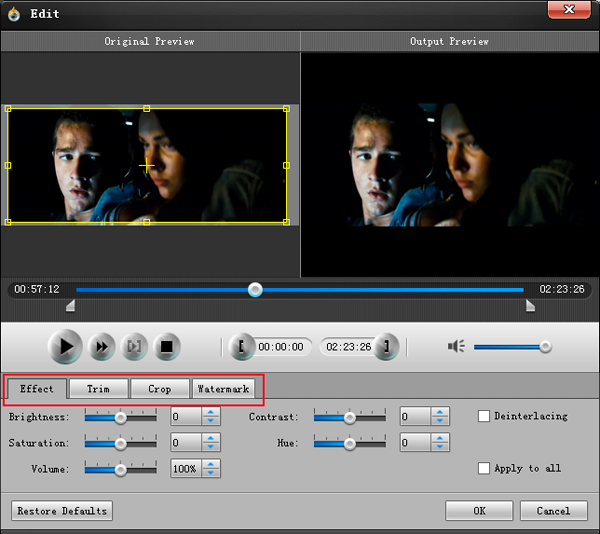
Task: Click the top-right crop handle
Action: [x=286, y=109]
